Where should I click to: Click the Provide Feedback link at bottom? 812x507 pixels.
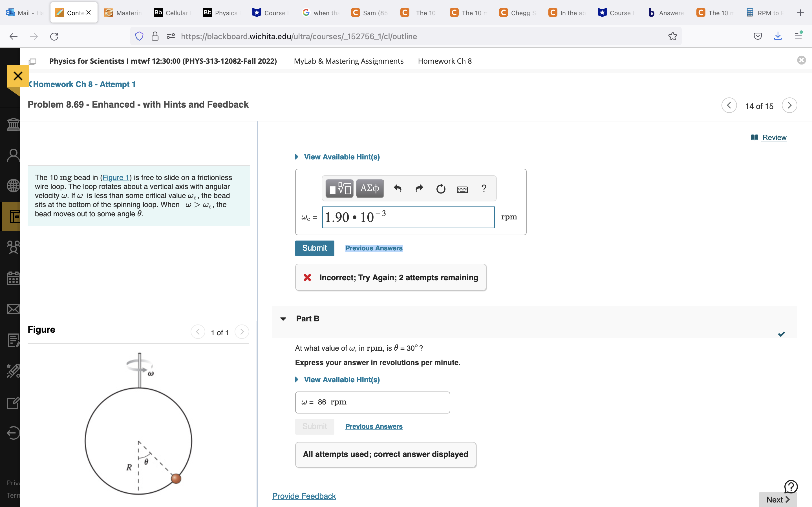(304, 495)
